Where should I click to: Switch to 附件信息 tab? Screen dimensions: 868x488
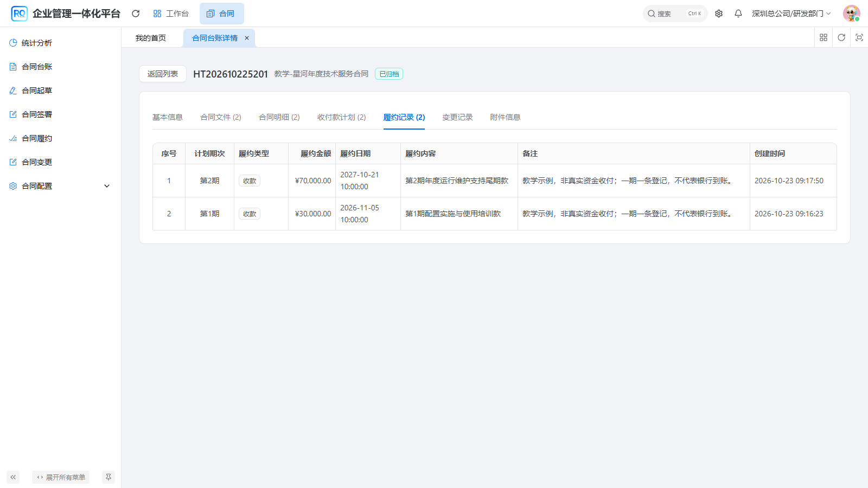pyautogui.click(x=505, y=117)
